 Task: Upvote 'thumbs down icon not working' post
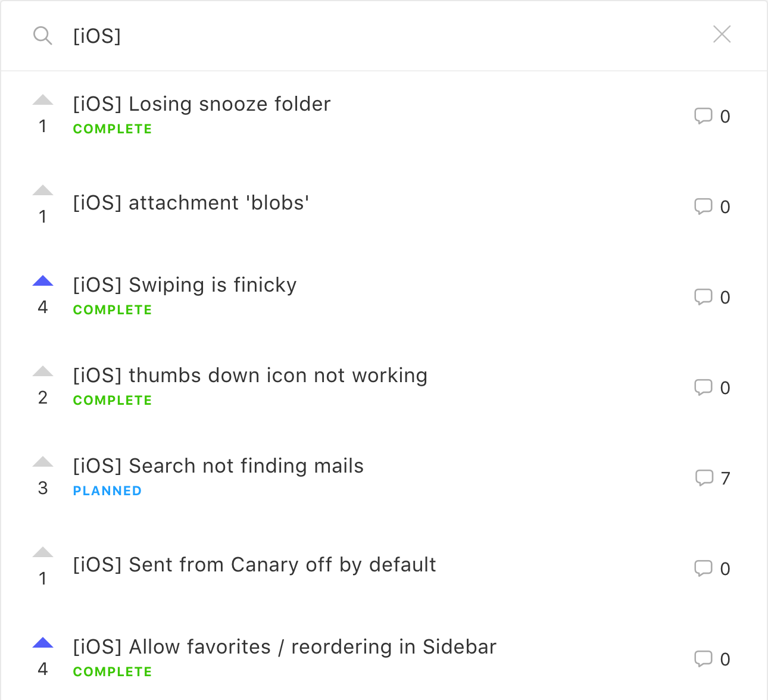click(43, 371)
